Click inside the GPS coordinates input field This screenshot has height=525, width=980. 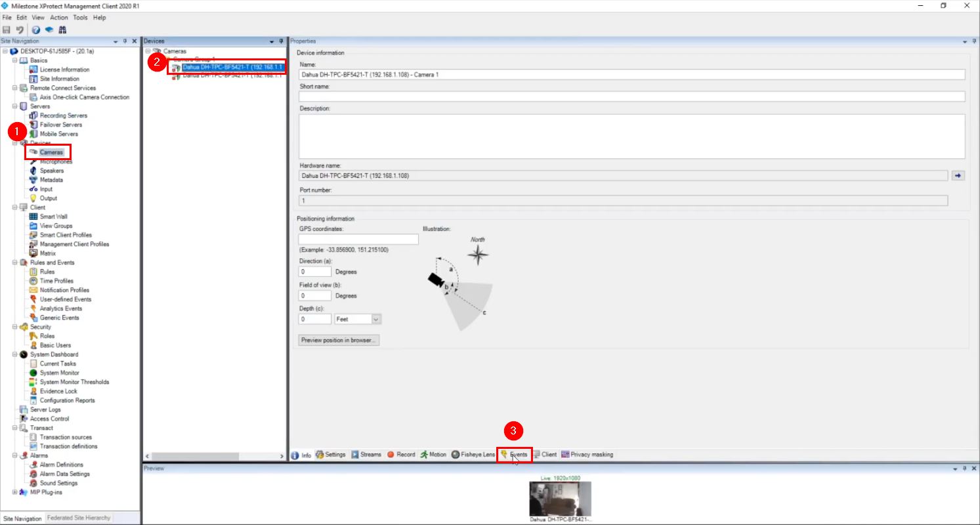[x=358, y=239]
